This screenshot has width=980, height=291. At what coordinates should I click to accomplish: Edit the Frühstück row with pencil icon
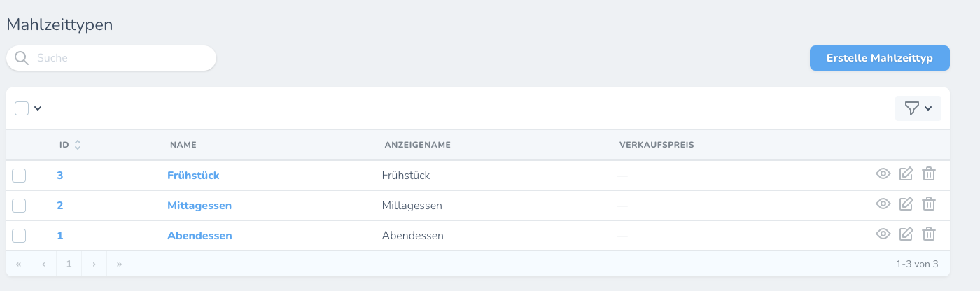pos(906,174)
